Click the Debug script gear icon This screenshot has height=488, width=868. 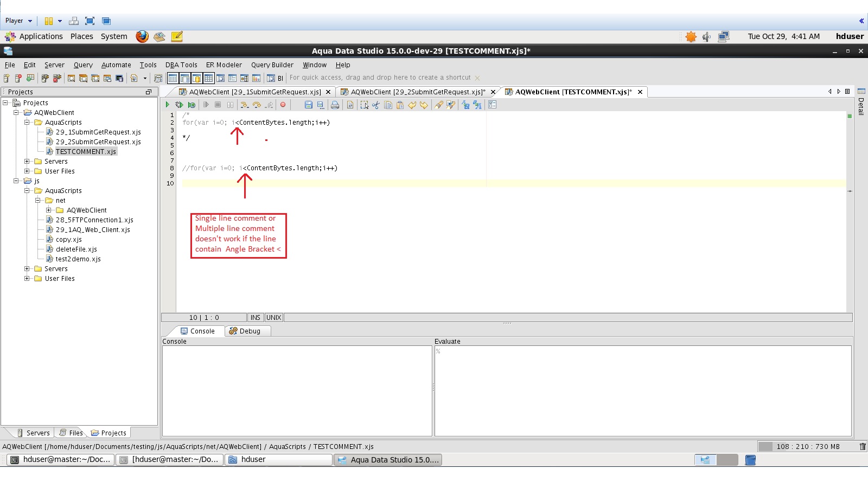coord(179,105)
